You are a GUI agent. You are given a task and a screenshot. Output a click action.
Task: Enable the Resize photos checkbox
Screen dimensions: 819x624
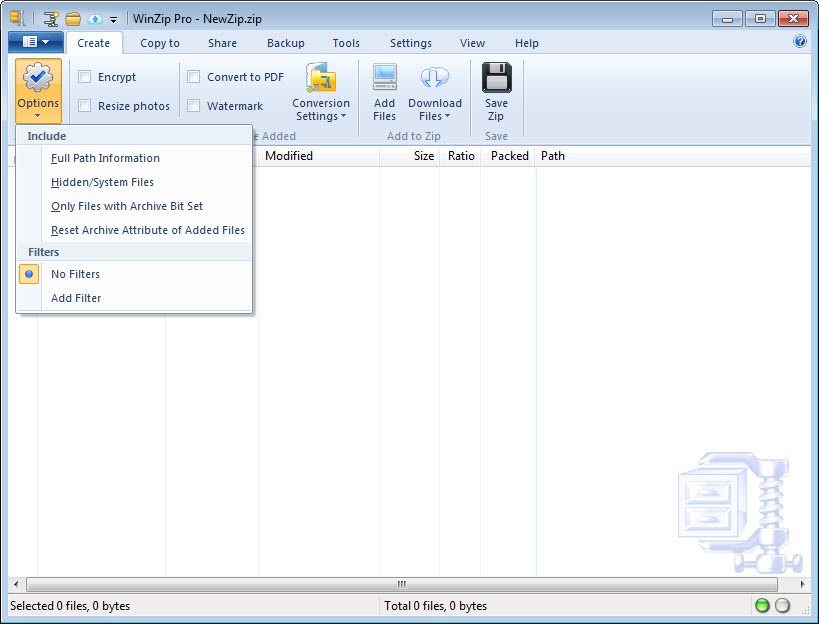click(x=85, y=106)
